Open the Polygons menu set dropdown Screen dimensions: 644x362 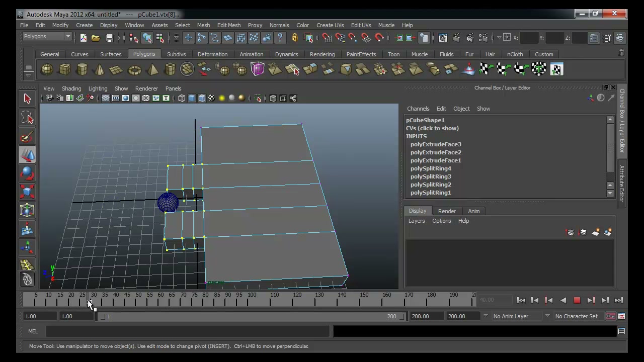point(47,36)
